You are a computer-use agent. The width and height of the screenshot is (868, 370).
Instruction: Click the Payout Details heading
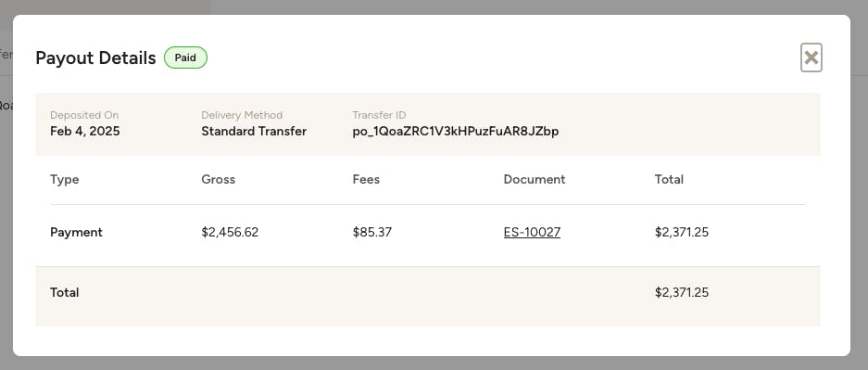[95, 57]
